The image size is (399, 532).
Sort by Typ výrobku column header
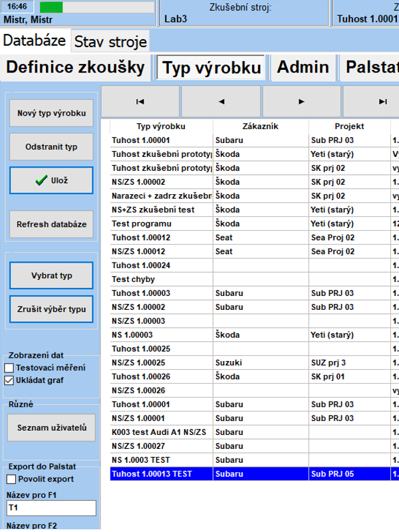(161, 126)
